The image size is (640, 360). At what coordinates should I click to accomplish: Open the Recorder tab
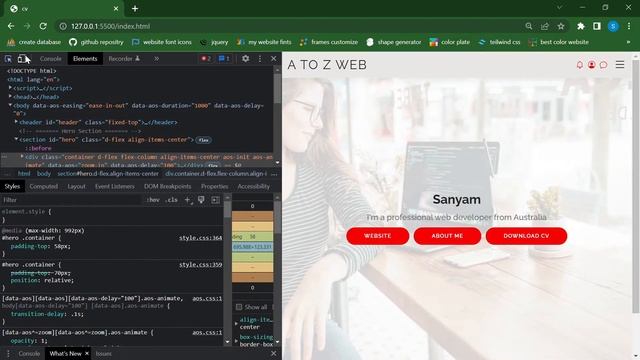pos(124,59)
